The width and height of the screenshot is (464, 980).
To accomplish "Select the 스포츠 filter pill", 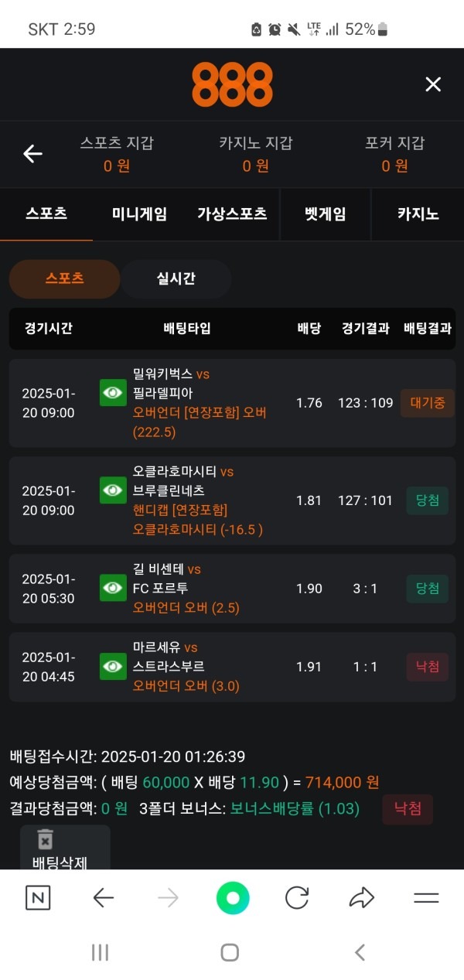I will [64, 278].
